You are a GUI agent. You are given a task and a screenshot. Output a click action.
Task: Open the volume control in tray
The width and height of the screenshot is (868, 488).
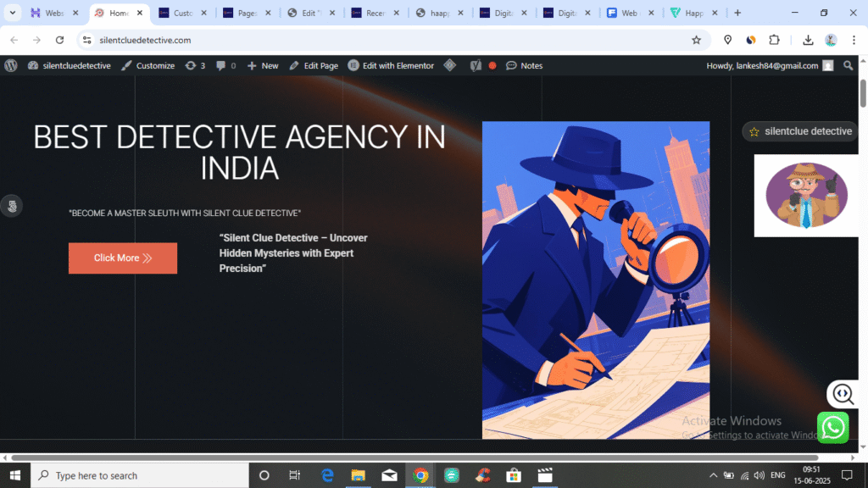pos(759,475)
